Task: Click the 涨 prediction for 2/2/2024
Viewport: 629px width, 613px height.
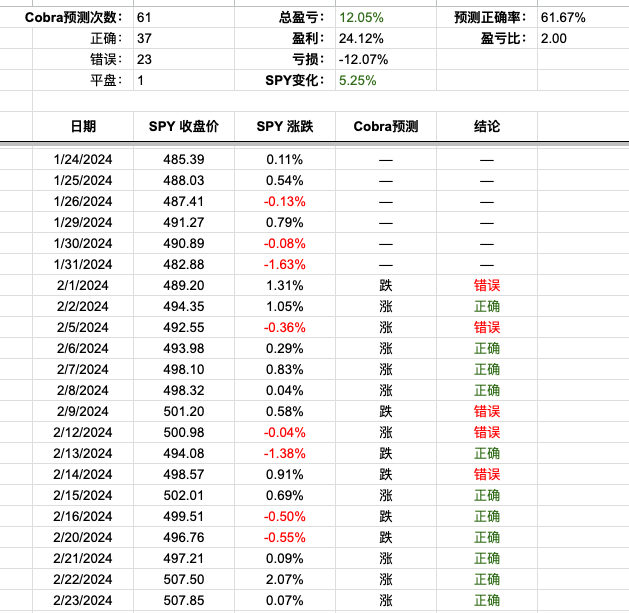Action: pos(386,306)
